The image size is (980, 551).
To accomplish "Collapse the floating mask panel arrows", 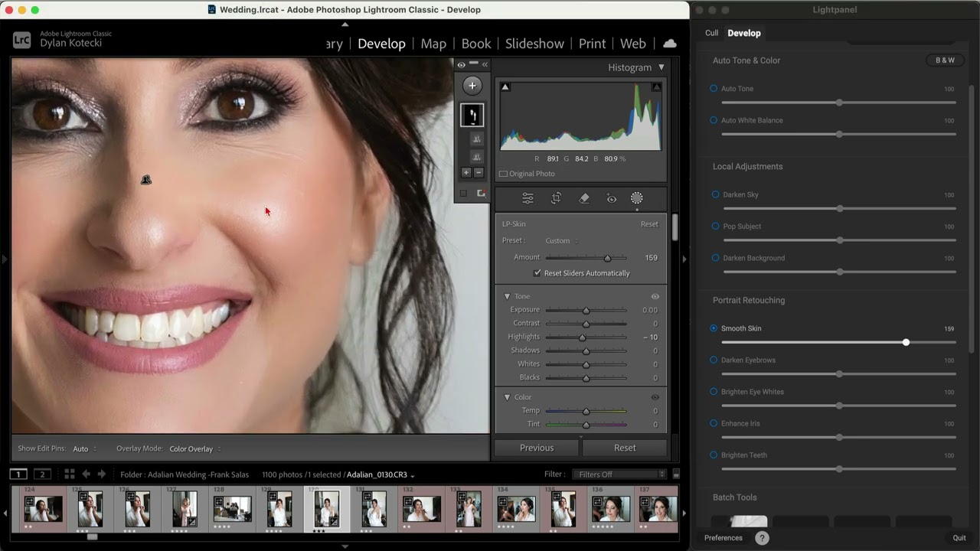I will click(x=485, y=65).
